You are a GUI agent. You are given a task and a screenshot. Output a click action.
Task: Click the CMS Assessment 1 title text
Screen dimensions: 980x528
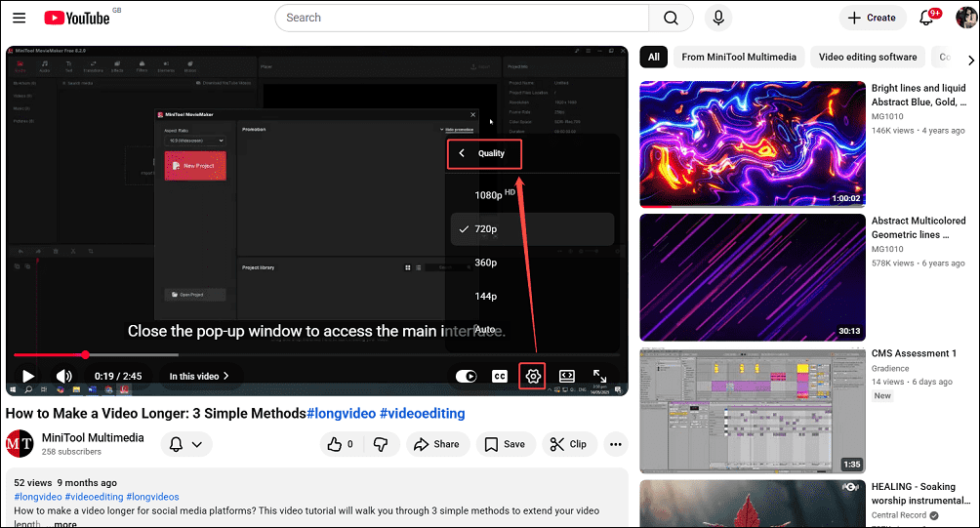tap(914, 353)
